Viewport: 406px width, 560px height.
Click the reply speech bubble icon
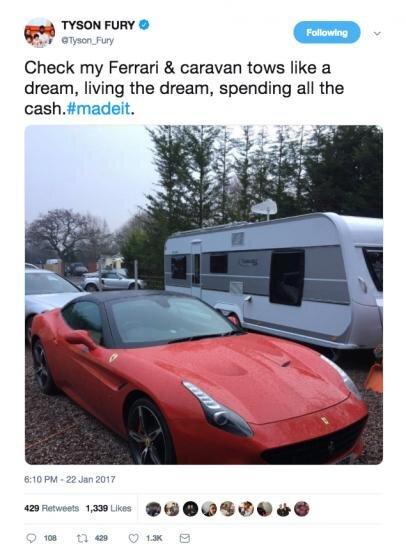31,538
